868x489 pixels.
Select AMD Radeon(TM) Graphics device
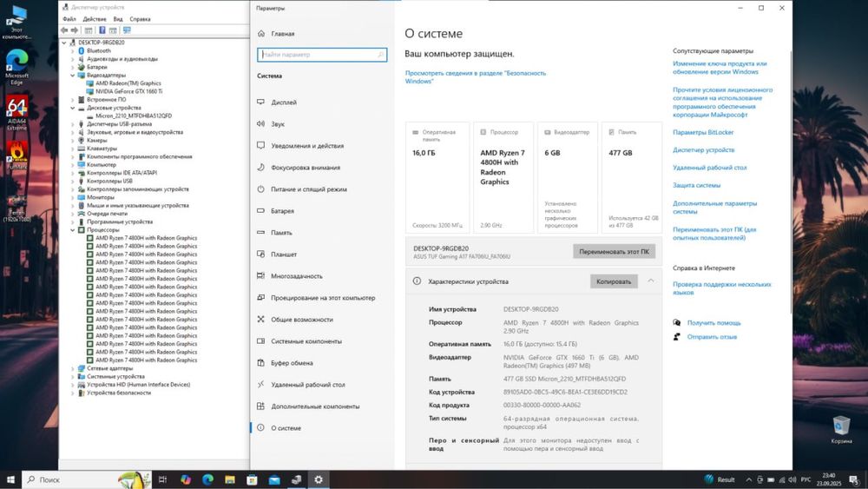point(128,83)
